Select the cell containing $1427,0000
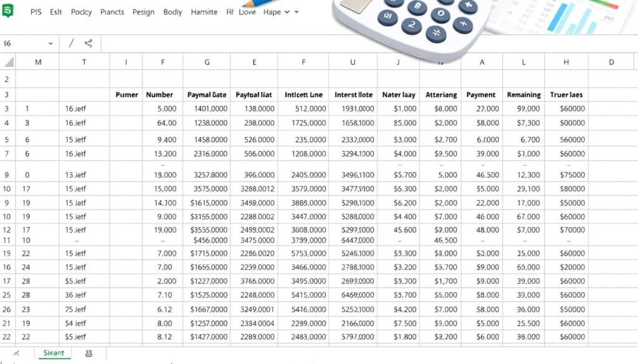Image resolution: width=638 pixels, height=364 pixels. [207, 337]
